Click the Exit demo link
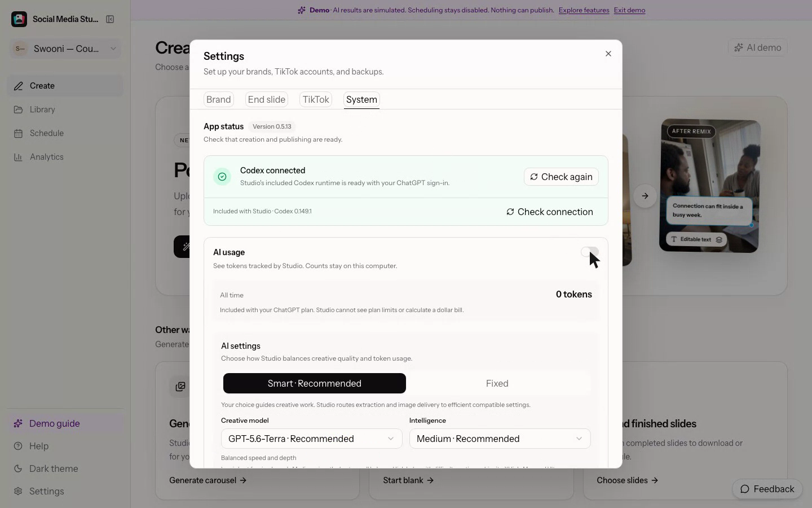The image size is (812, 508). tap(629, 10)
